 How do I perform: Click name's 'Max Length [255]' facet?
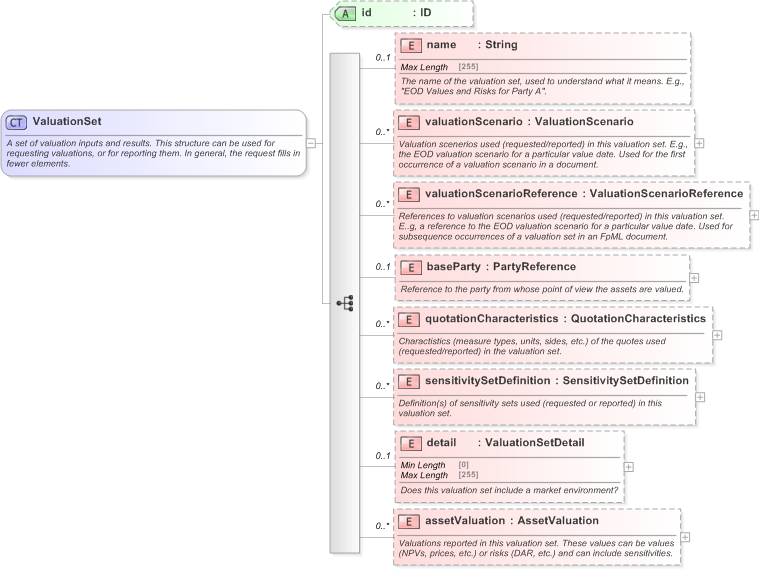tap(439, 67)
